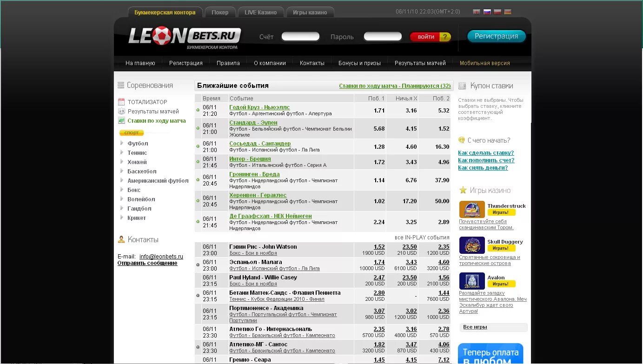Open Результаты матчей in the top navigation bar
Screen dimensions: 643x364
point(420,63)
